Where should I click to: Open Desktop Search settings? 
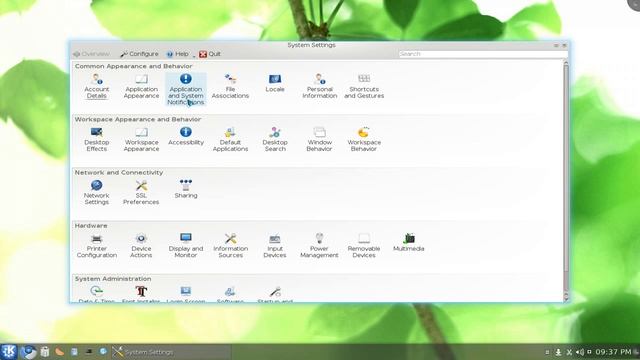pyautogui.click(x=275, y=140)
